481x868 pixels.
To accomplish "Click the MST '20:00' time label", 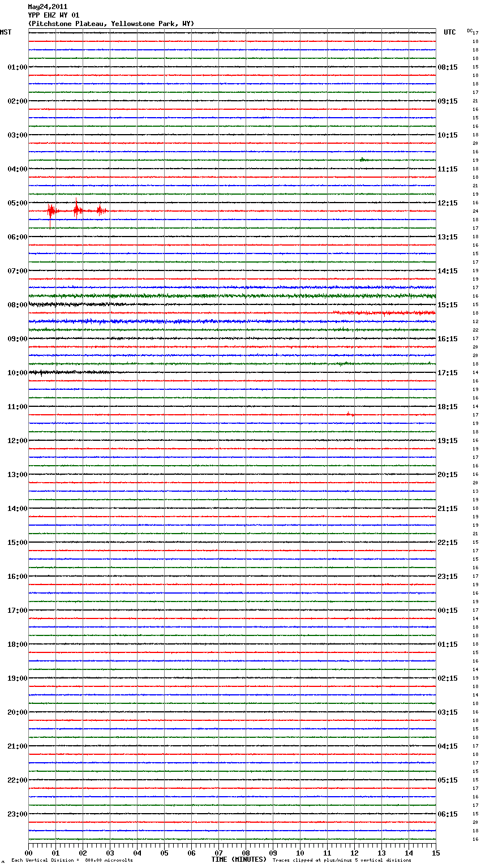I will [x=18, y=712].
